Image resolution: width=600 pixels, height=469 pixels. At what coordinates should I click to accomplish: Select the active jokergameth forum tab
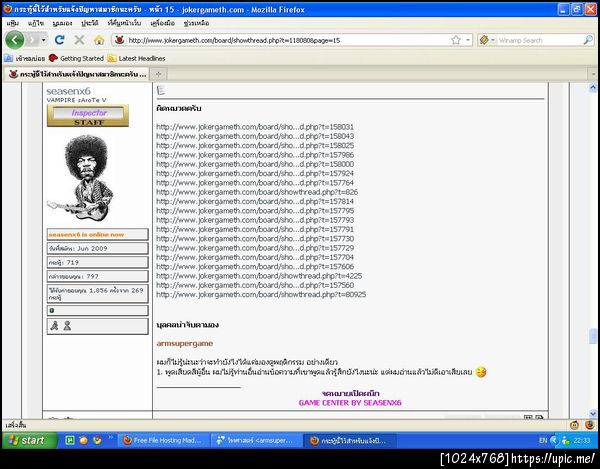point(78,74)
